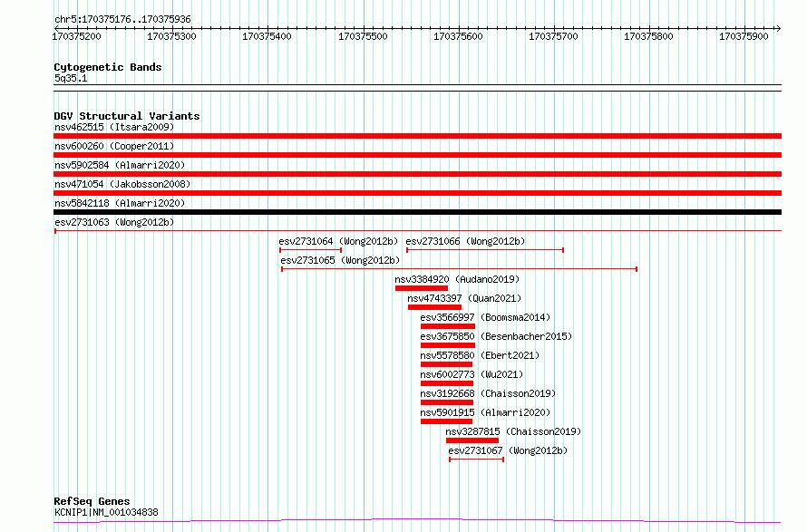The height and width of the screenshot is (532, 807).
Task: Select the esv2731067 (Wong2012b) variant label
Action: (x=508, y=450)
